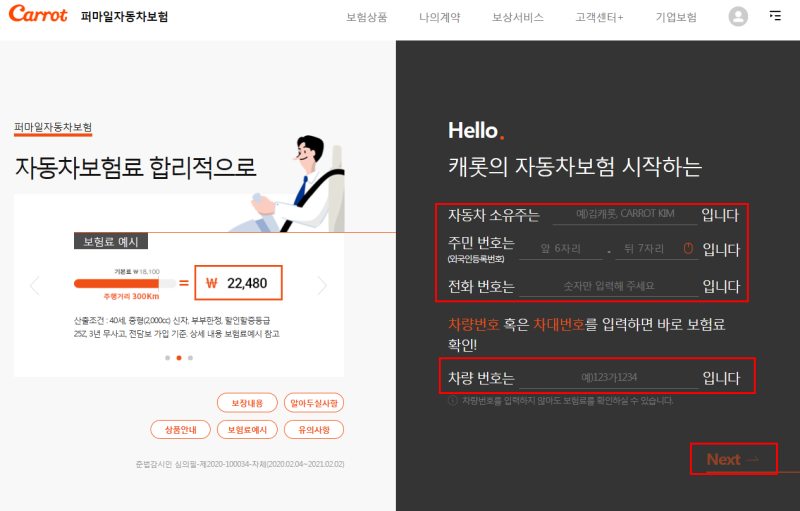This screenshot has width=800, height=511.
Task: Open 보험상품 menu
Action: (x=366, y=17)
